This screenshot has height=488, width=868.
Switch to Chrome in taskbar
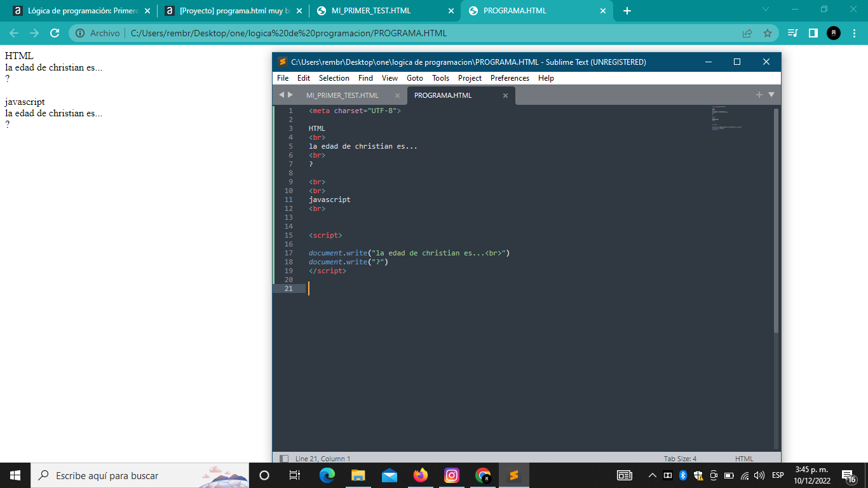tap(483, 475)
